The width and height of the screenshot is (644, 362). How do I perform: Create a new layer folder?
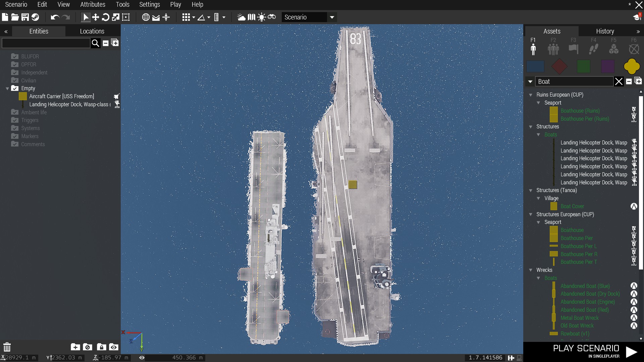[x=75, y=347]
